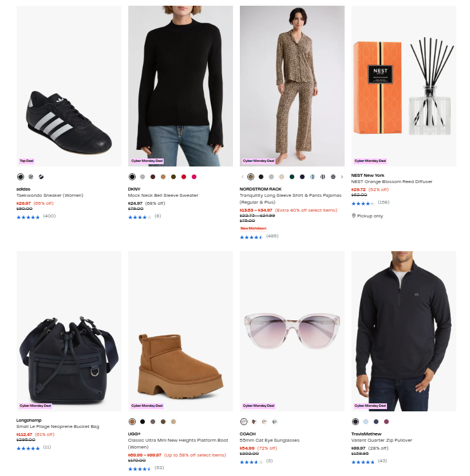Click the adidas Taekwondo Sneaker star rating
The height and width of the screenshot is (476, 470).
(x=28, y=217)
